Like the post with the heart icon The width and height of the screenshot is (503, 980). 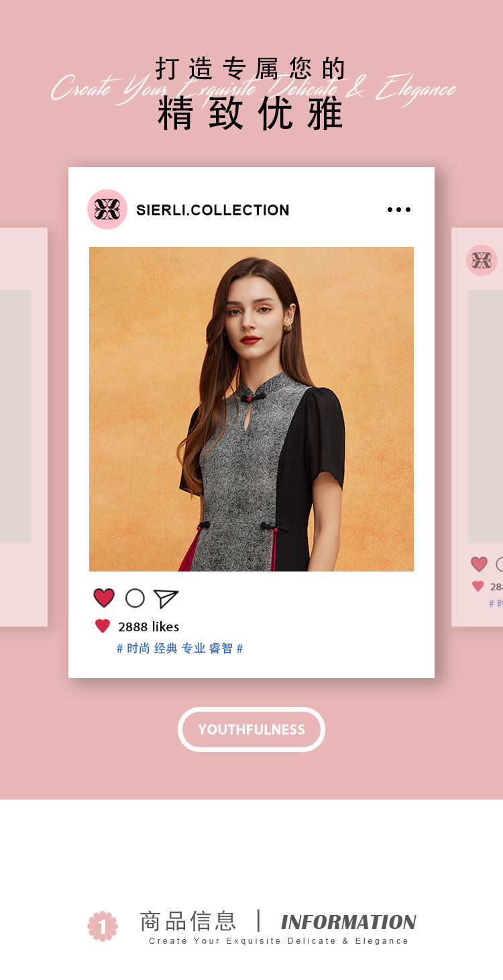click(104, 598)
